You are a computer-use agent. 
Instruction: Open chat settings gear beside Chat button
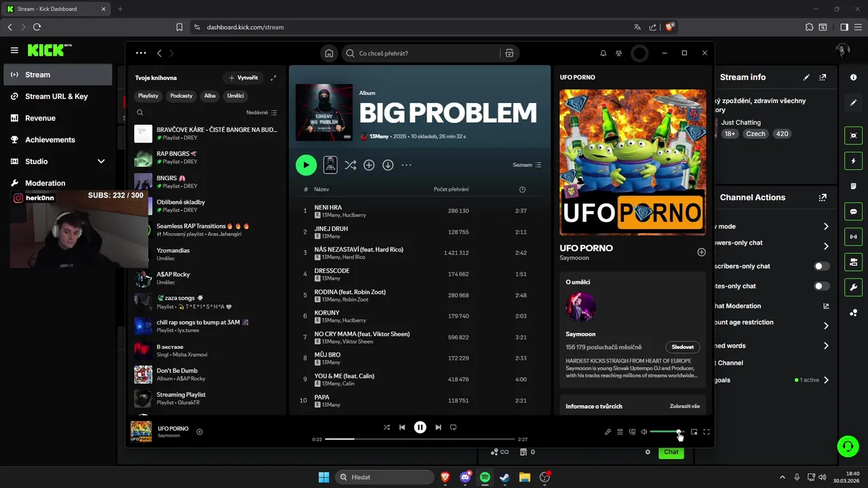648,452
